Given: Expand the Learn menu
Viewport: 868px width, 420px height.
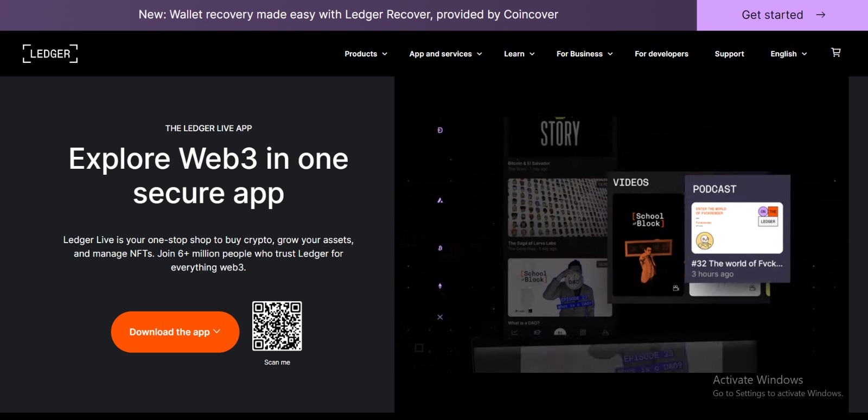Looking at the screenshot, I should [519, 54].
